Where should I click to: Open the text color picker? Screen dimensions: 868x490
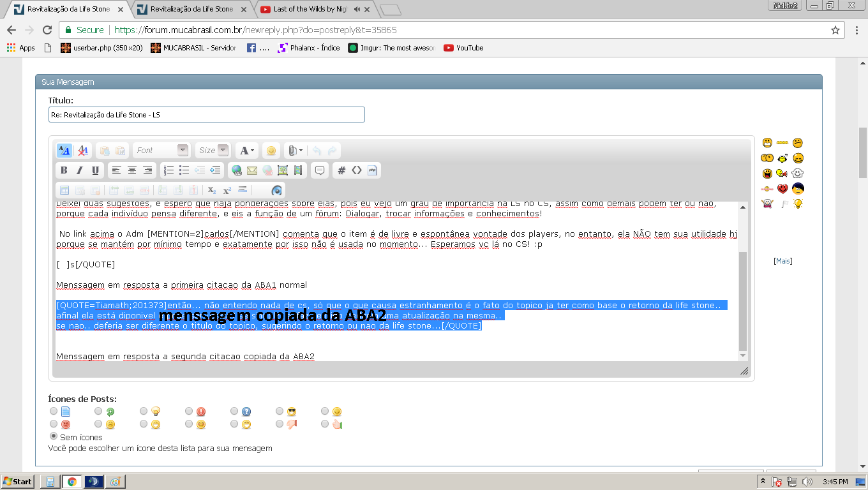coord(246,151)
